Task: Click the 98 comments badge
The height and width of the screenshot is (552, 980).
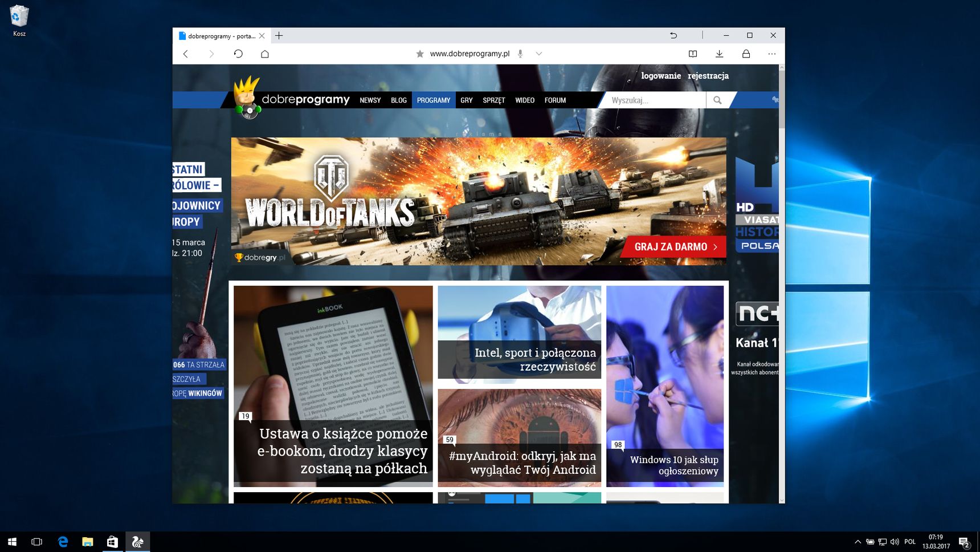Action: (x=618, y=445)
